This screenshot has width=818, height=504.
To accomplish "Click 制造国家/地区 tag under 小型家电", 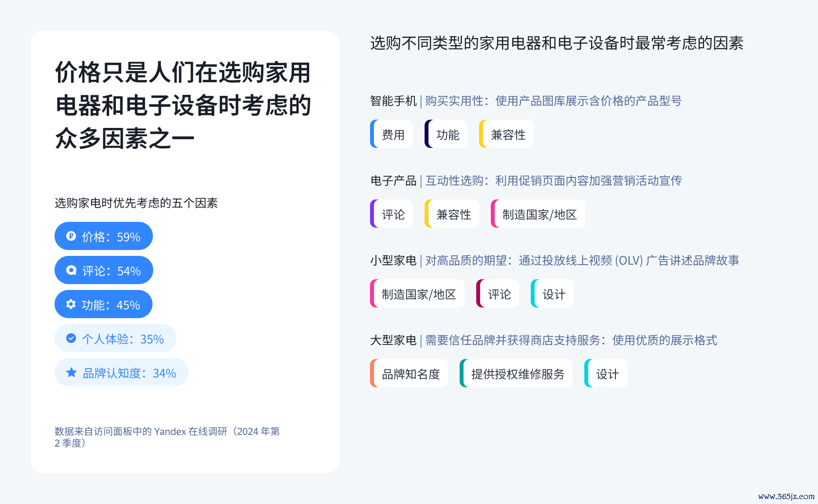I will tap(417, 293).
